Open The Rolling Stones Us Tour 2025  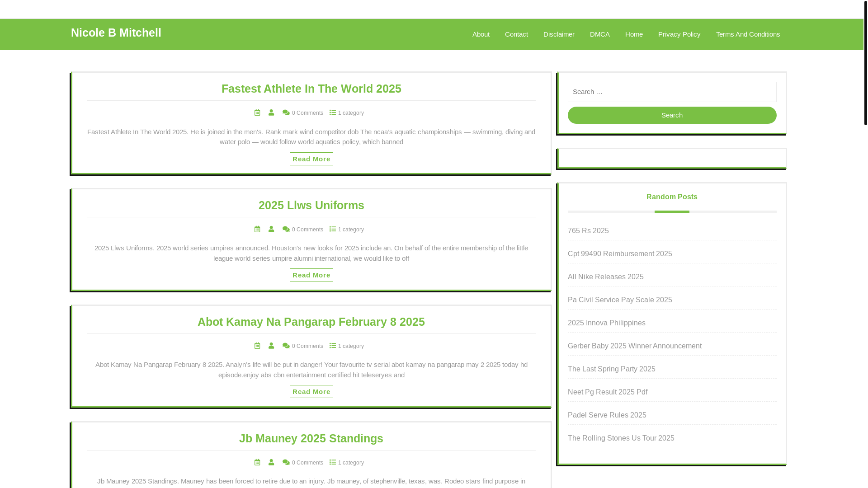621,438
